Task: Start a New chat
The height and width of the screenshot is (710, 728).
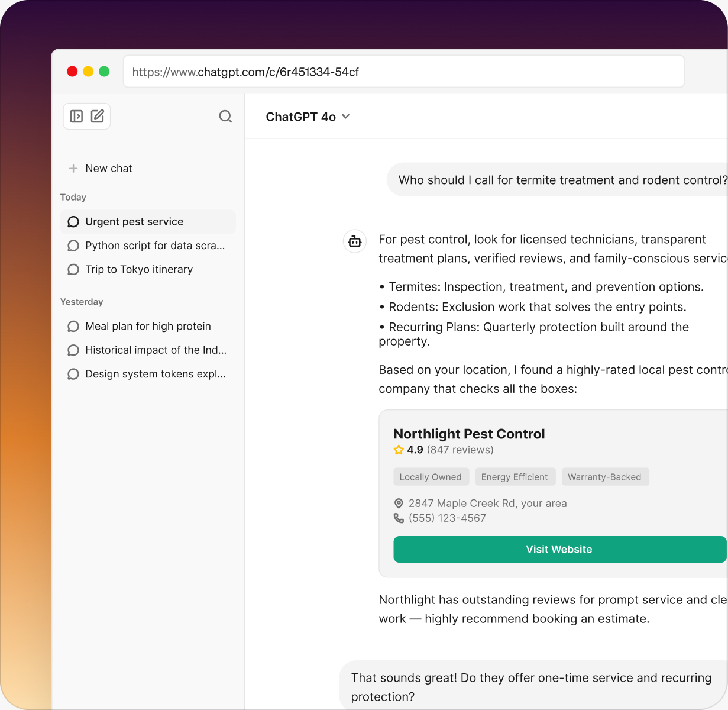Action: [101, 169]
